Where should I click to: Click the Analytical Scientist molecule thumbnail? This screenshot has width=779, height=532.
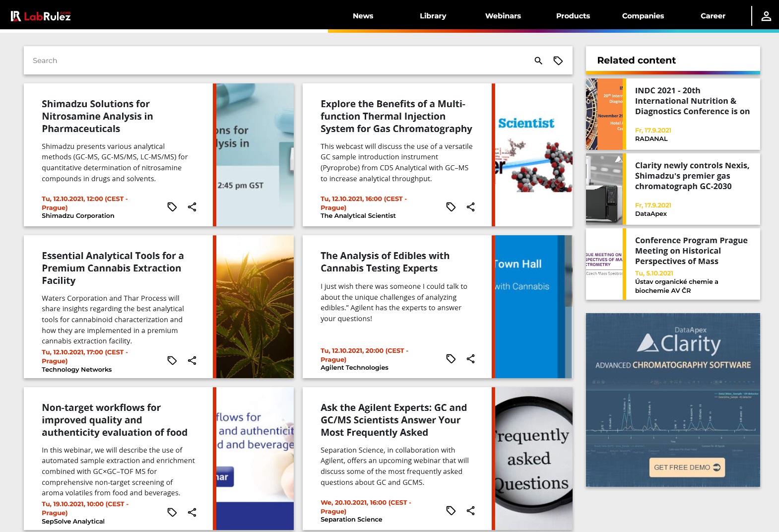pos(534,155)
